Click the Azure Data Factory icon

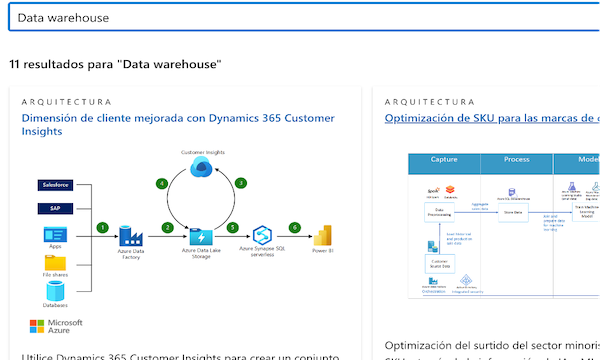[x=131, y=236]
